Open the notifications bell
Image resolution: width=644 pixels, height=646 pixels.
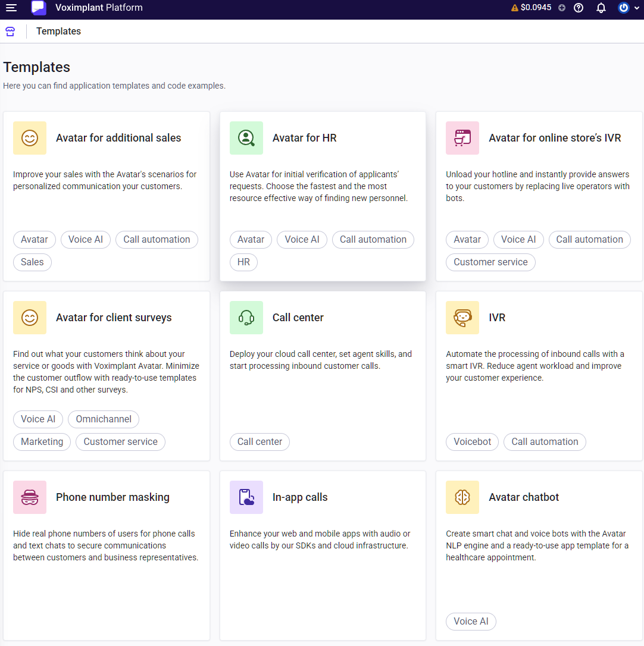[601, 8]
